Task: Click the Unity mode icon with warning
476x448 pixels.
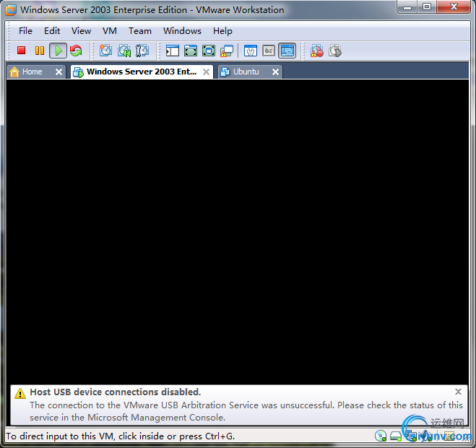Action: (227, 51)
